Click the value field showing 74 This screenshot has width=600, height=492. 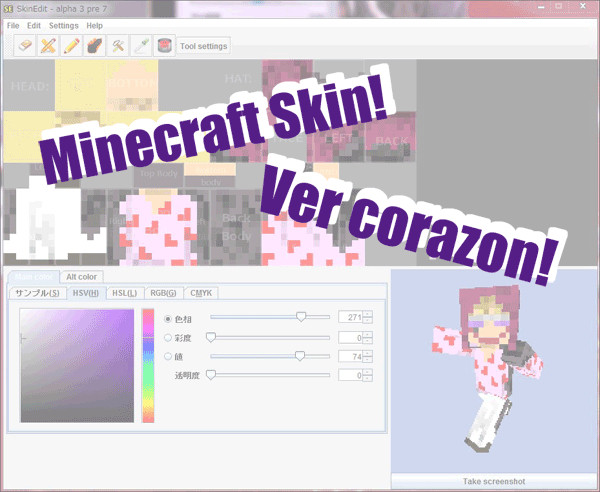[x=350, y=356]
